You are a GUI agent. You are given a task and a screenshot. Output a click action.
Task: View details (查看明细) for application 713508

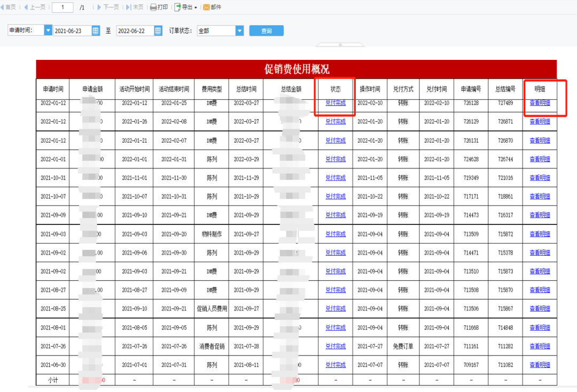click(540, 290)
